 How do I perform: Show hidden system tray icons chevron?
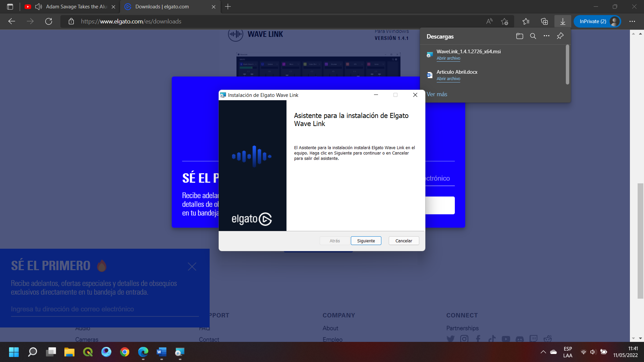point(543,352)
